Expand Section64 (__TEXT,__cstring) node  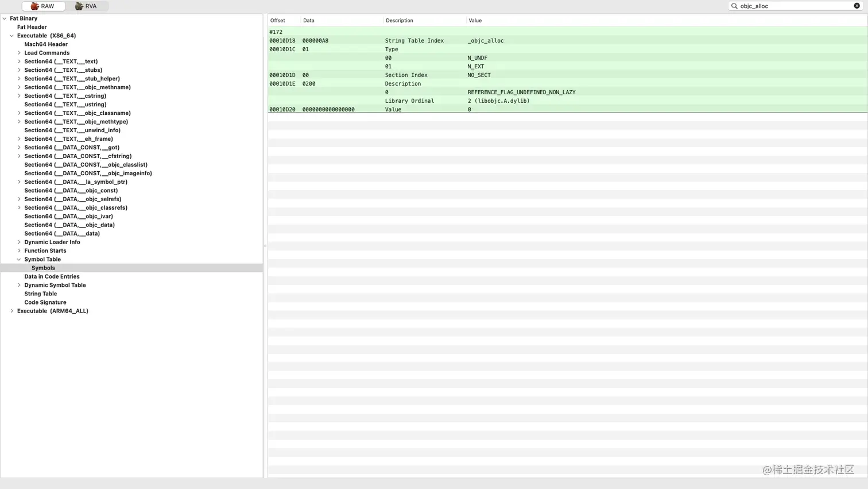pyautogui.click(x=19, y=96)
